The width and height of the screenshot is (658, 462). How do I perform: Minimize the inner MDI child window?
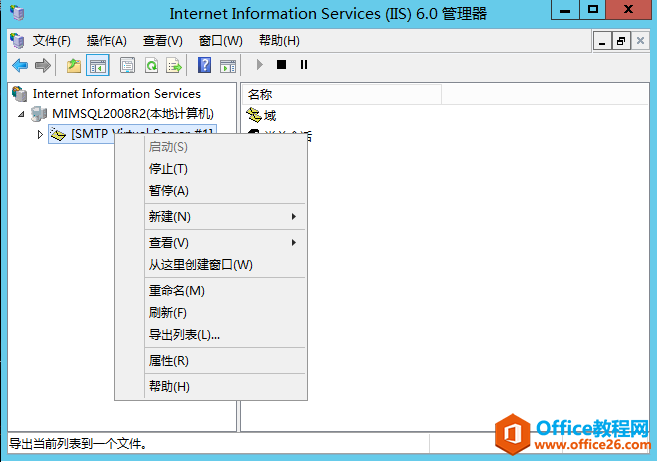tap(602, 41)
